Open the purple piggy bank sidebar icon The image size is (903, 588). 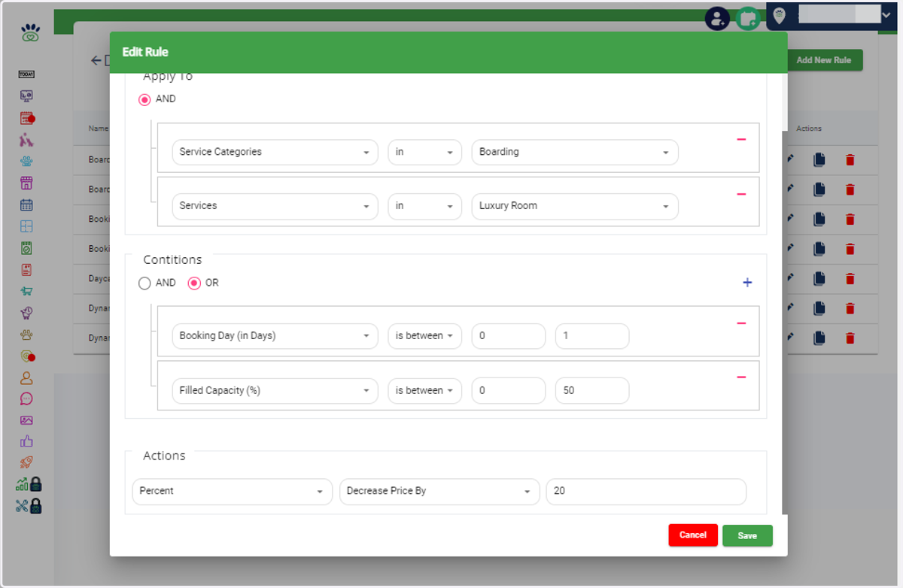coord(26,313)
